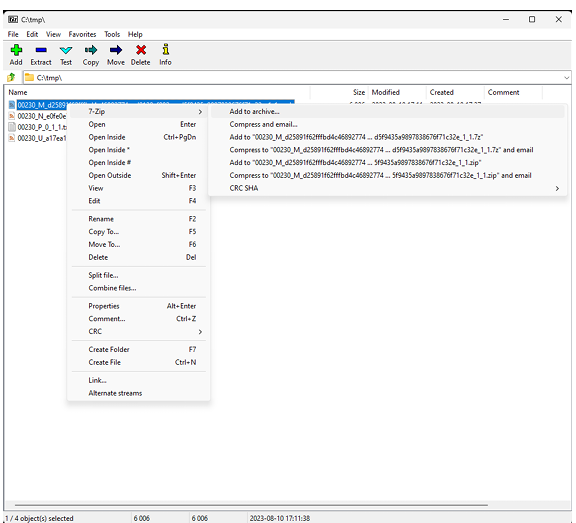The width and height of the screenshot is (576, 523).
Task: Choose View F3 in the context menu
Action: (139, 188)
